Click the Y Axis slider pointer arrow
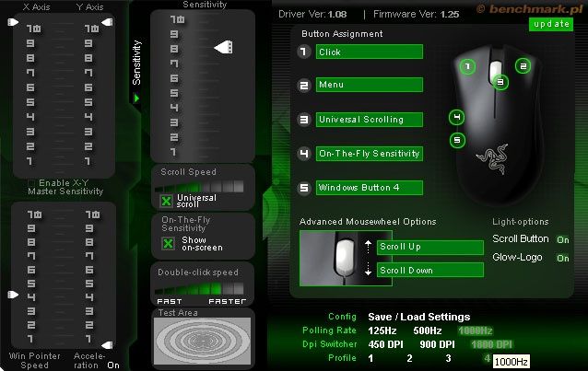 coord(107,22)
